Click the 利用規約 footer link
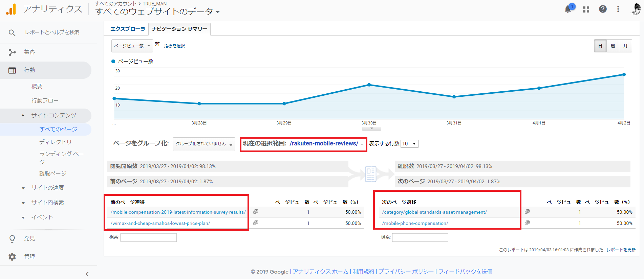This screenshot has height=279, width=644. click(363, 272)
